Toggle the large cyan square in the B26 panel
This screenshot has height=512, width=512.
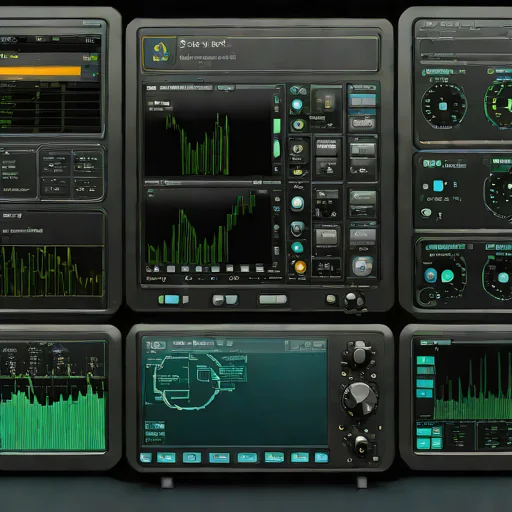point(438,186)
